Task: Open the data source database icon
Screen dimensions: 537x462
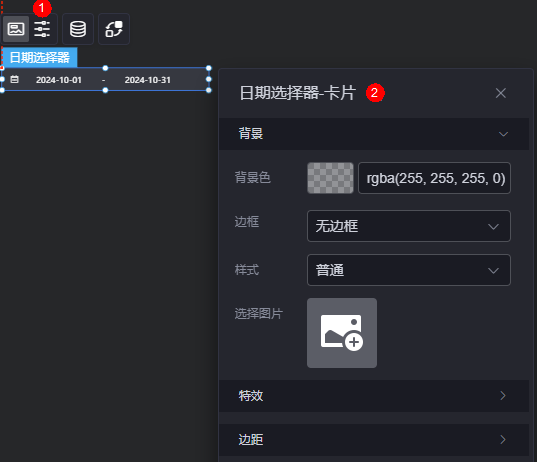Action: [x=78, y=29]
